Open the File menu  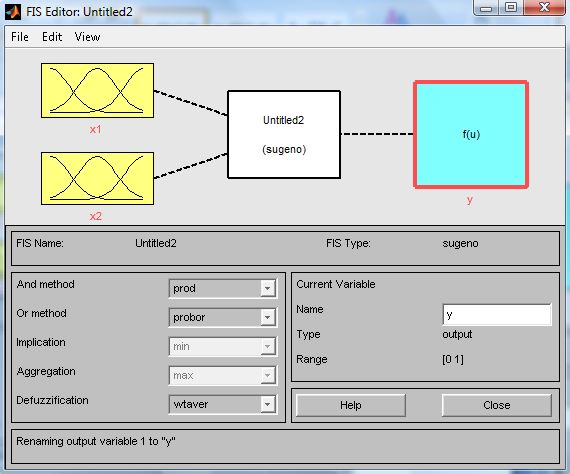(x=20, y=37)
